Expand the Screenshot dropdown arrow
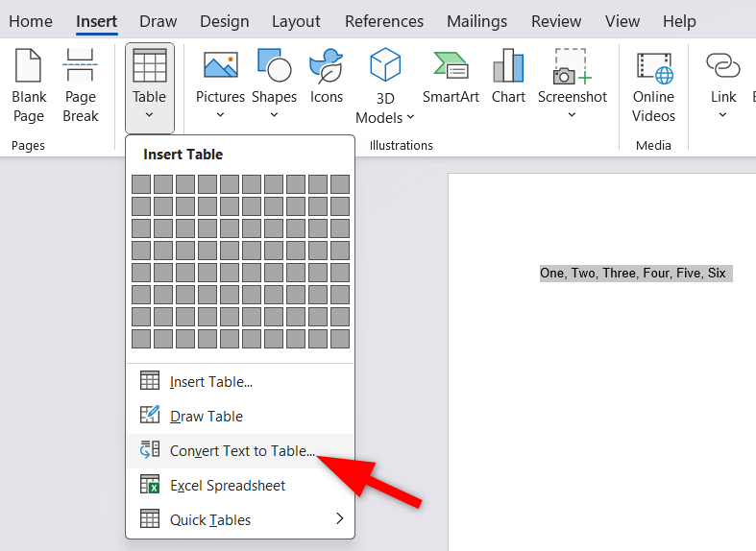 [572, 114]
